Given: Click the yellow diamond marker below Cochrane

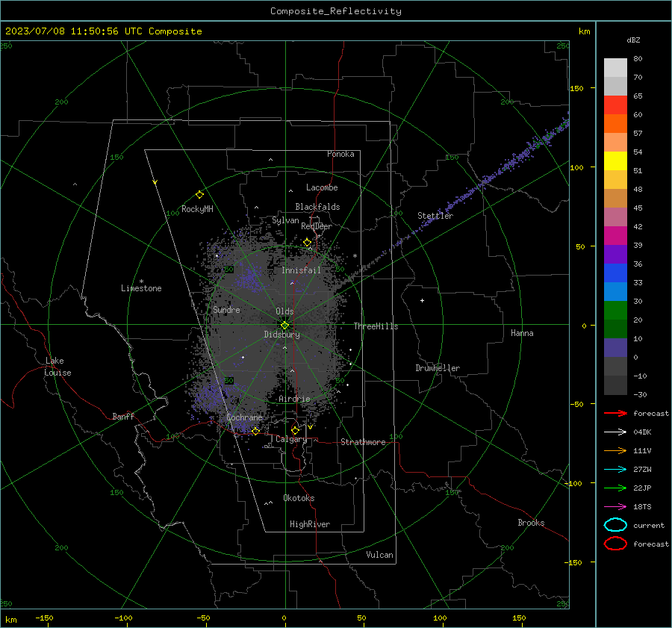Looking at the screenshot, I should [x=255, y=431].
